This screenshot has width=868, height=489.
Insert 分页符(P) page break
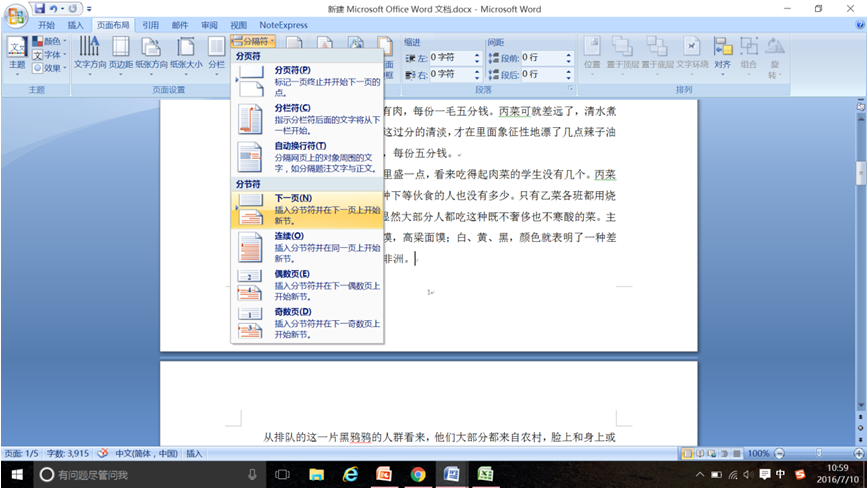[x=307, y=81]
